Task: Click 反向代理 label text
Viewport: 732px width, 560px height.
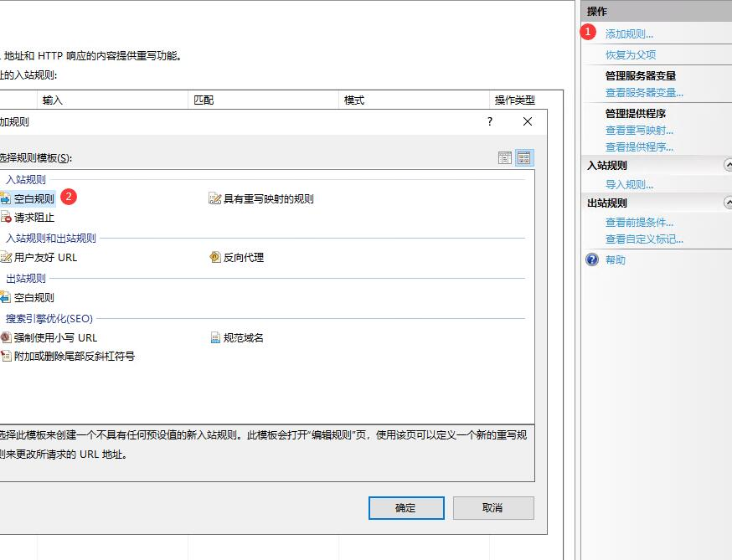Action: point(243,258)
